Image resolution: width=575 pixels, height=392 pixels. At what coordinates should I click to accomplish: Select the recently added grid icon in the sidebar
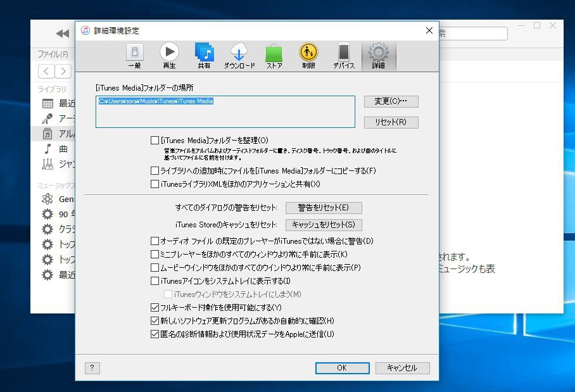[47, 103]
